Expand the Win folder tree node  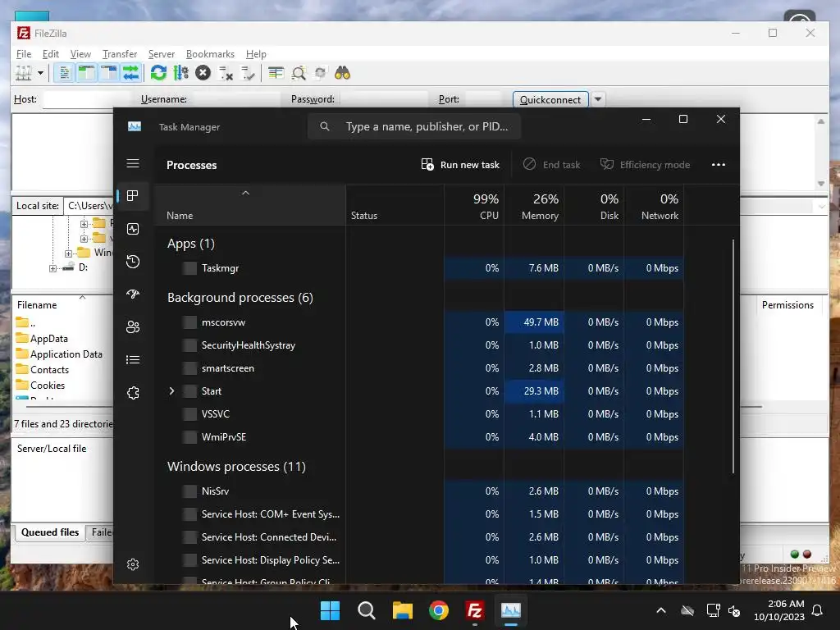coord(68,253)
